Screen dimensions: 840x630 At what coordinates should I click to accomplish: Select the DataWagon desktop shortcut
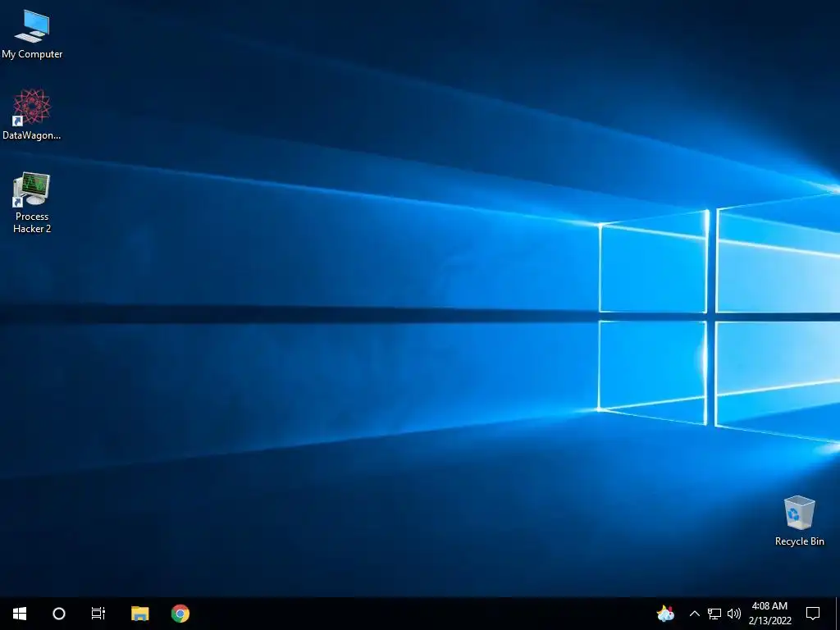pyautogui.click(x=32, y=115)
